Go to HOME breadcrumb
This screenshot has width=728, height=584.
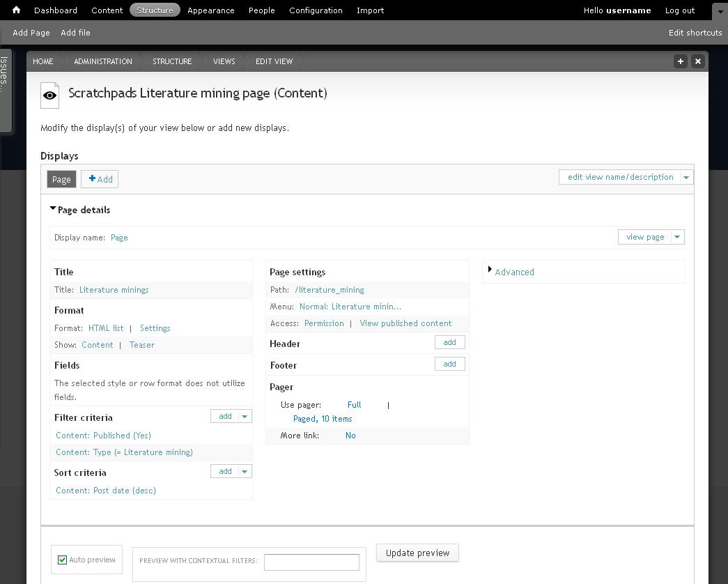point(42,61)
